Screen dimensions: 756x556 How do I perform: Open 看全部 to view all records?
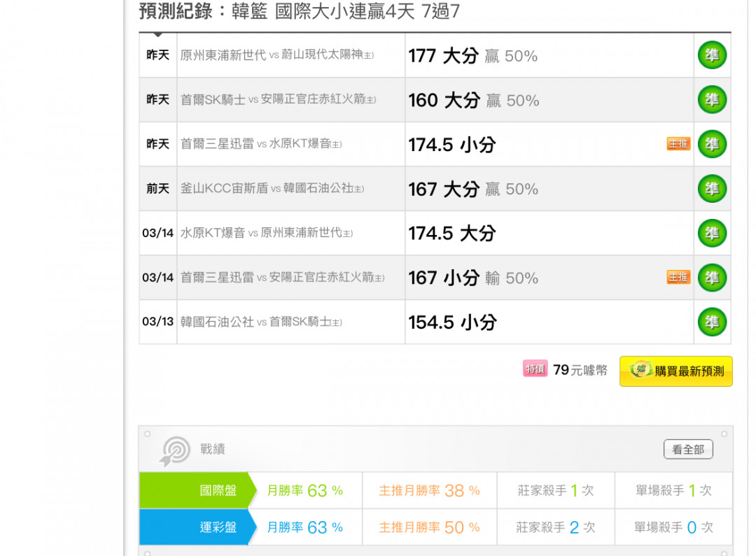687,450
